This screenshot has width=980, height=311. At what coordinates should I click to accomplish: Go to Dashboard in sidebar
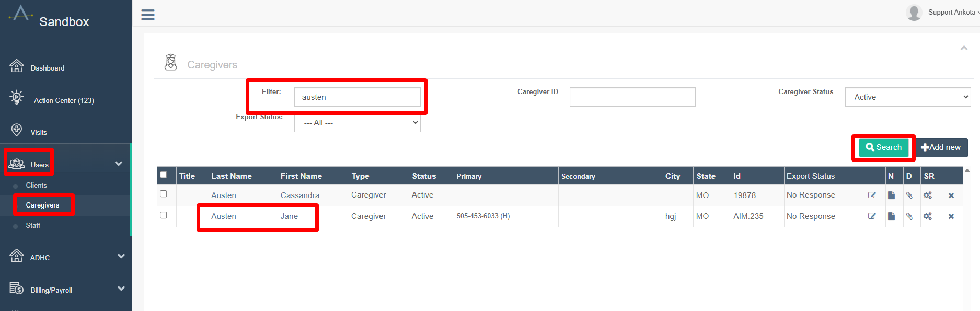[48, 68]
